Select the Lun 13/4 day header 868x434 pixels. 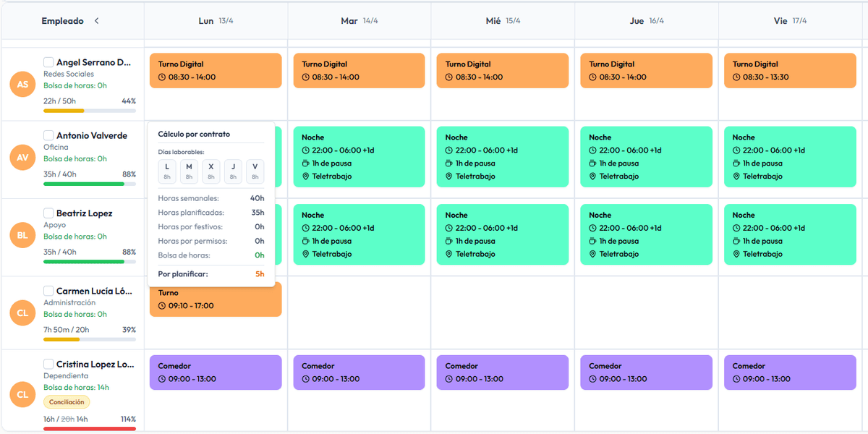click(x=216, y=21)
